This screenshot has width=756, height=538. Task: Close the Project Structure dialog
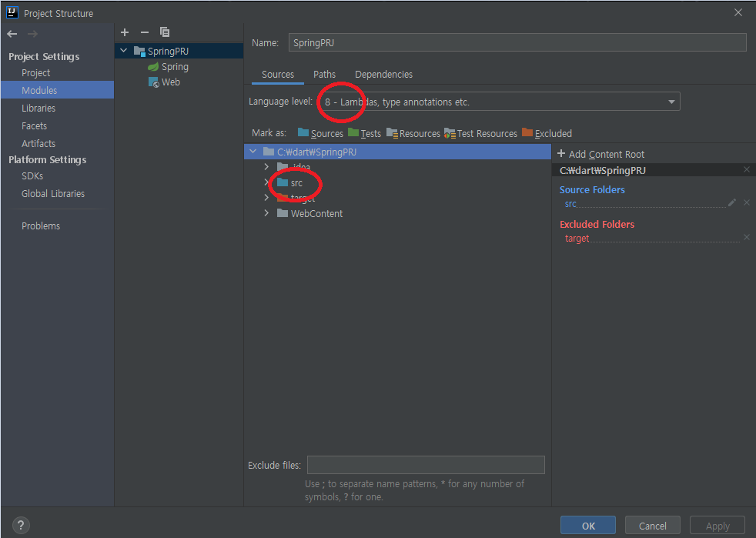click(x=738, y=12)
